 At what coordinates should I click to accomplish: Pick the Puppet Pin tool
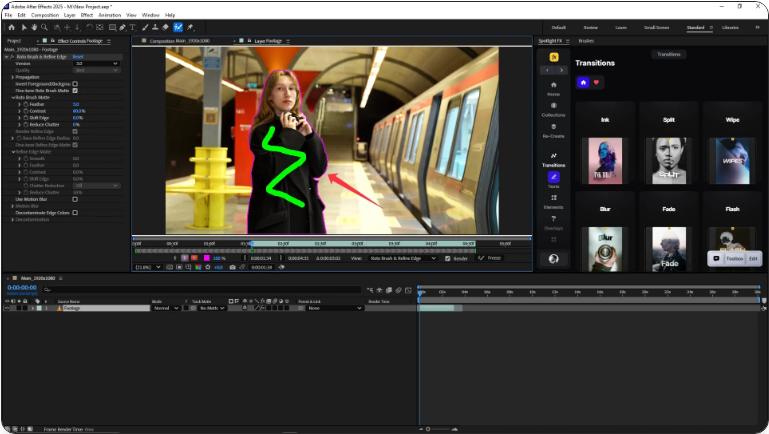coord(191,27)
